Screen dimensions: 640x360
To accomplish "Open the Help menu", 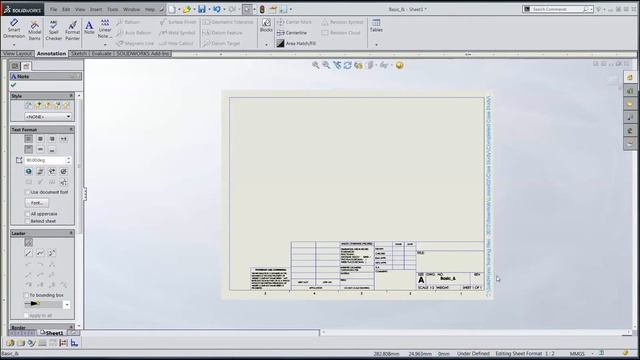I will (150, 9).
